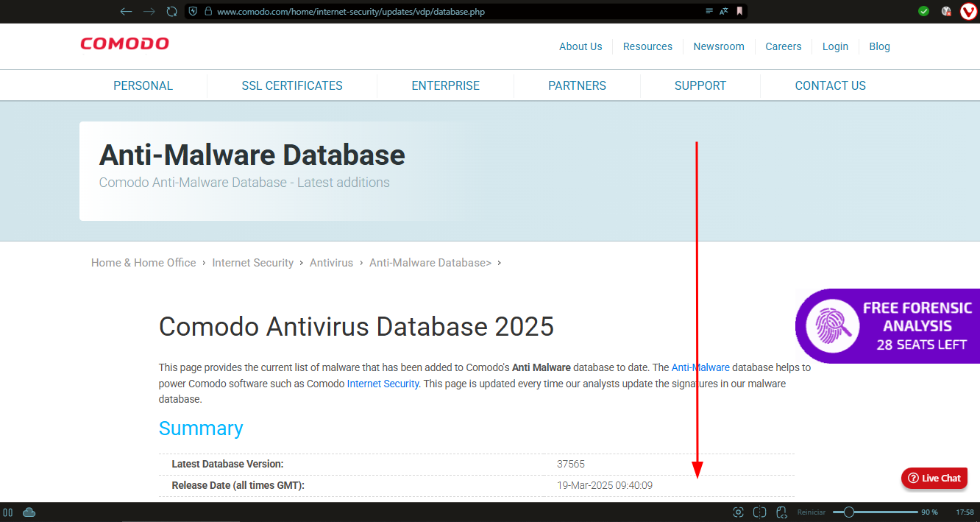Open the tracker blocker shield icon

(x=193, y=11)
